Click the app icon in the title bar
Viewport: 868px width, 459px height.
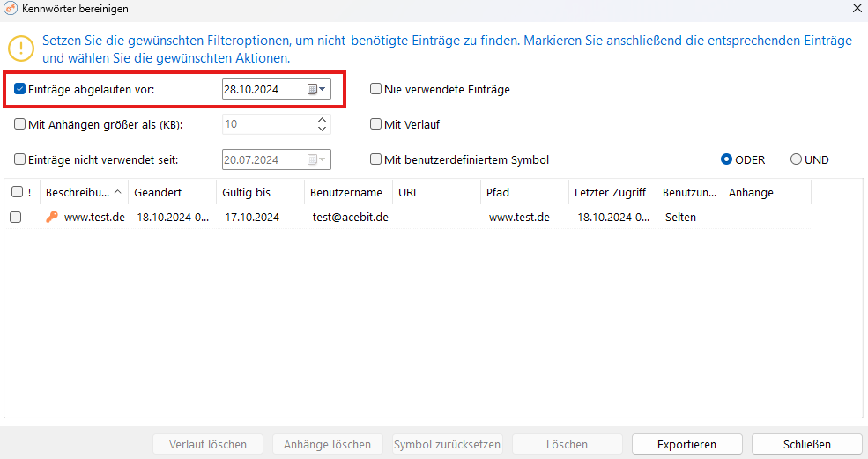(10, 8)
